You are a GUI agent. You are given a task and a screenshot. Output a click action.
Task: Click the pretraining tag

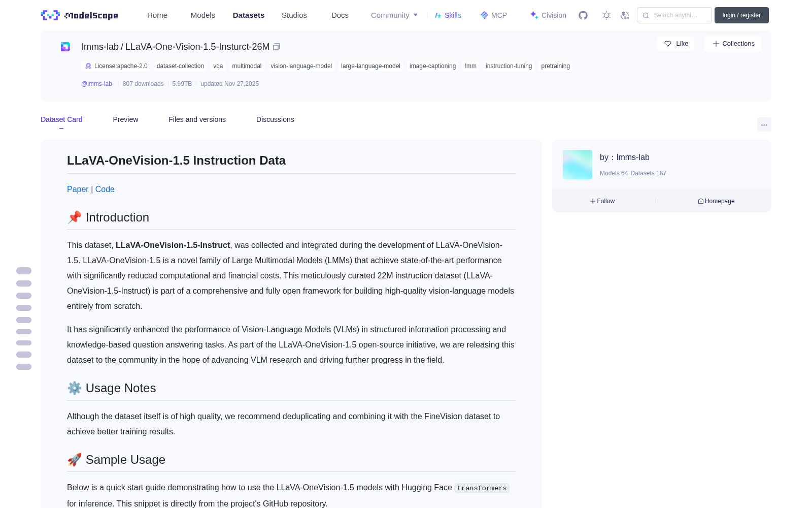click(x=555, y=66)
